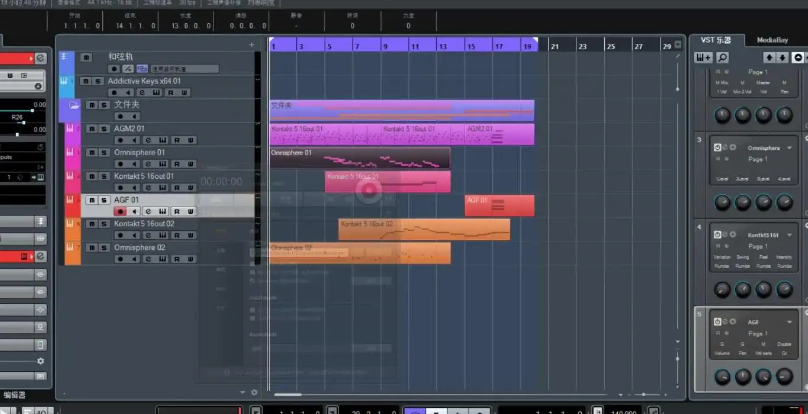Open AGF rack slot dropdown arrow
The width and height of the screenshot is (808, 414).
pyautogui.click(x=789, y=322)
